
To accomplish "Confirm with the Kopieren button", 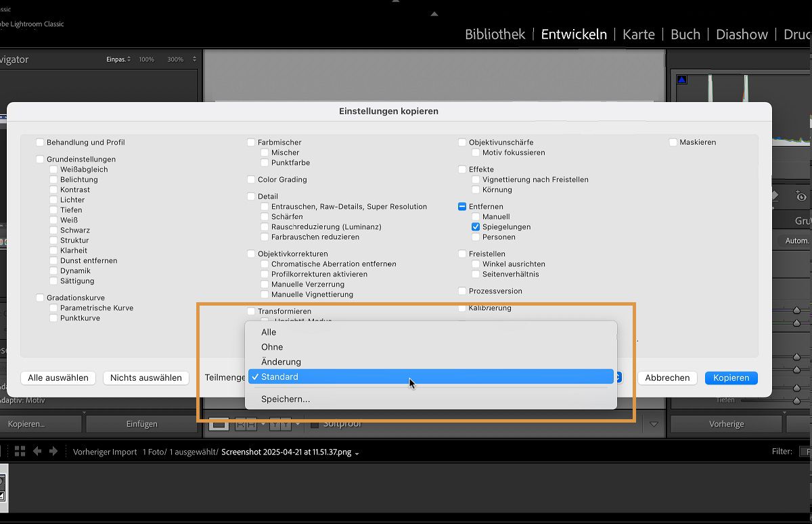I will coord(731,378).
